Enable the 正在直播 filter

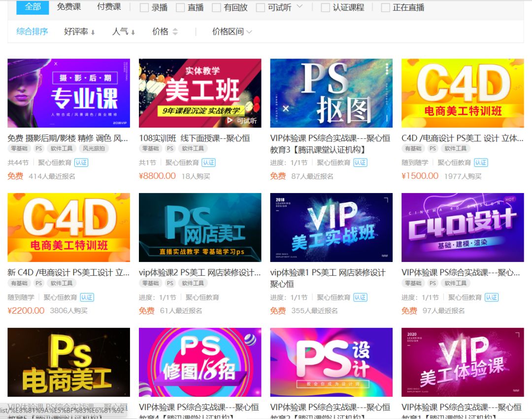[x=385, y=7]
